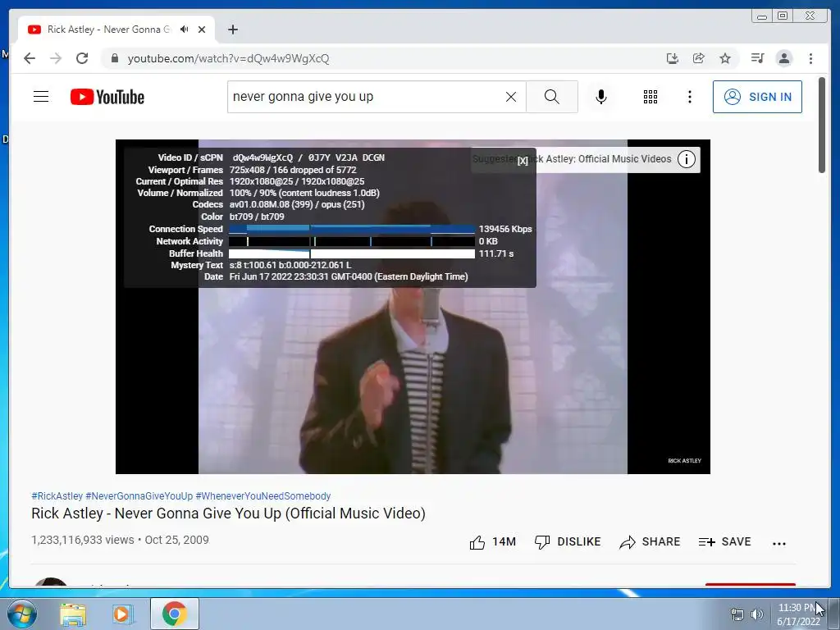This screenshot has height=630, width=840.
Task: Like the video with thumbs up
Action: click(x=492, y=542)
